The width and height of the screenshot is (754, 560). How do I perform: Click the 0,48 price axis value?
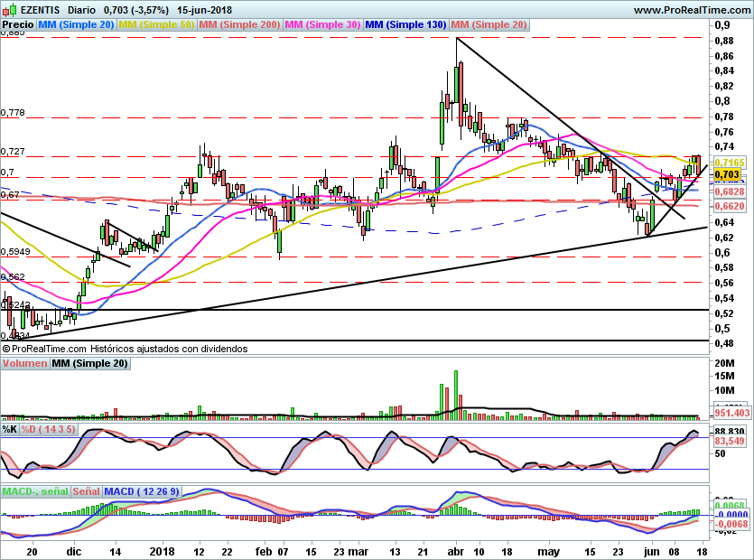723,343
